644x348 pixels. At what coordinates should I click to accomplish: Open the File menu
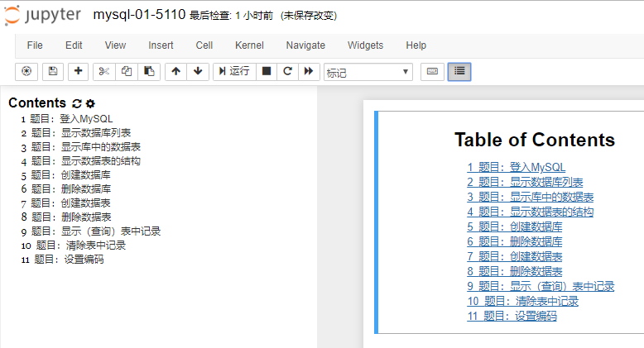[35, 45]
